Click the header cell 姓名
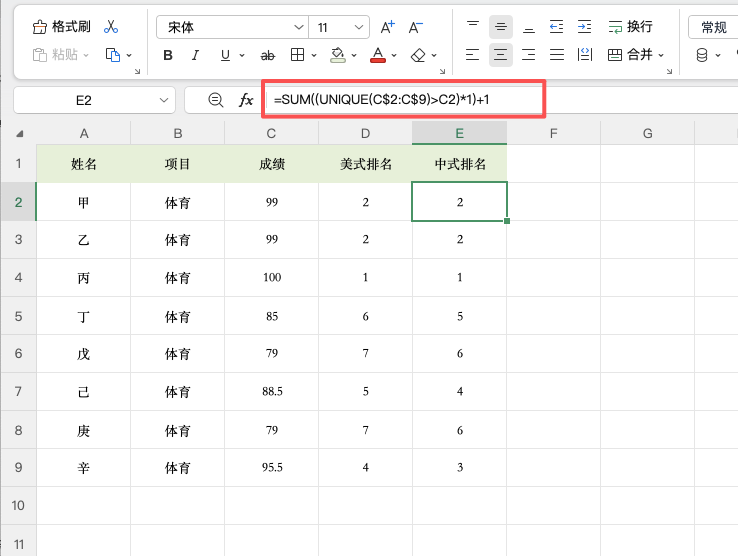 pos(84,164)
